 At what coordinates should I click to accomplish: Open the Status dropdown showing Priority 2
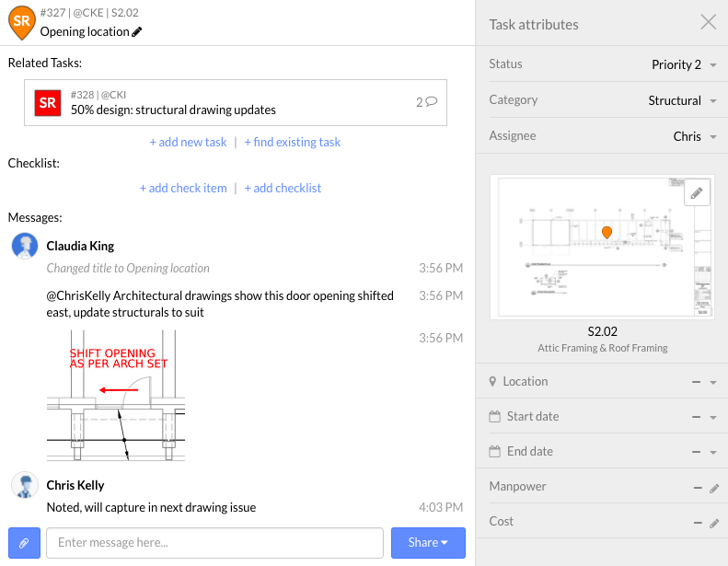point(685,64)
